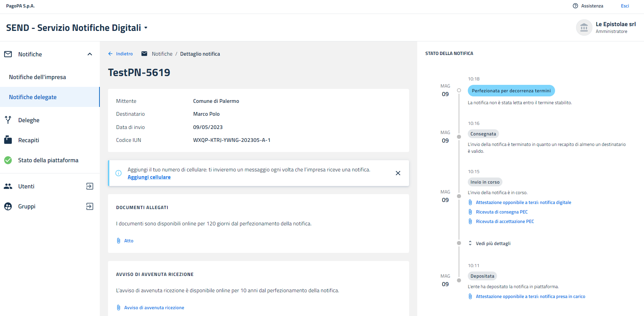Open Utenti external link arrow icon
Screen dimensions: 644x316
[x=90, y=186]
